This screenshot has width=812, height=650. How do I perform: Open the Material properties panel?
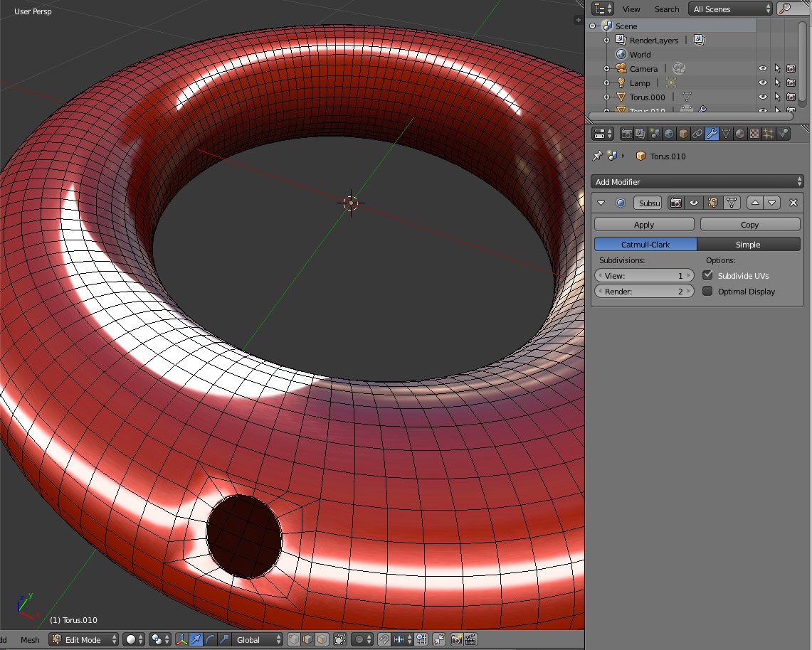739,134
